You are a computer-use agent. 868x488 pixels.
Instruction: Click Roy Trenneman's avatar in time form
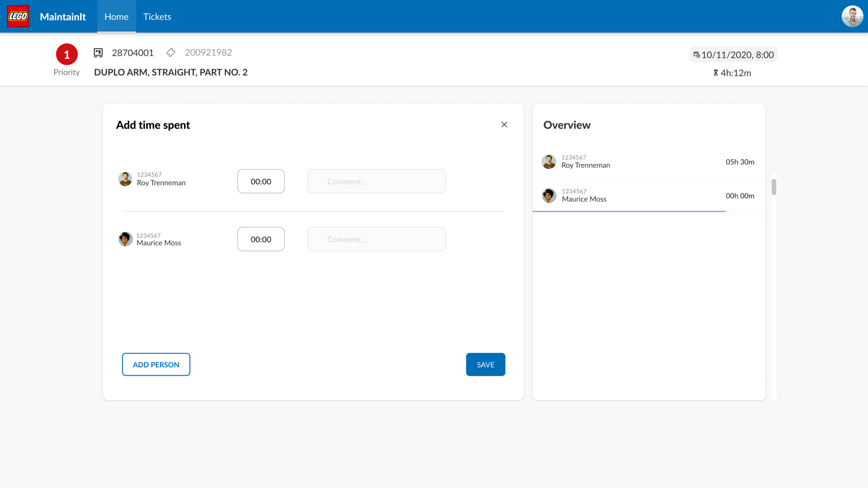pos(125,179)
